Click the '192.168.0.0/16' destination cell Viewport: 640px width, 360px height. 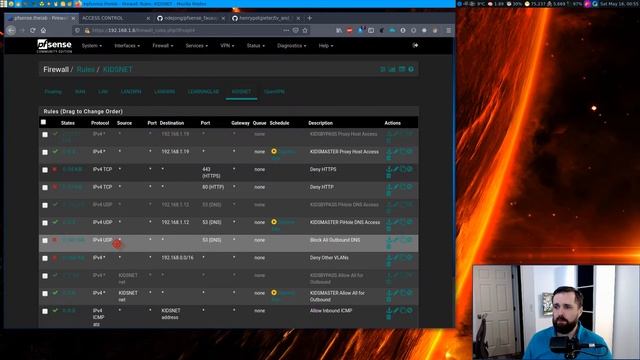(x=178, y=258)
